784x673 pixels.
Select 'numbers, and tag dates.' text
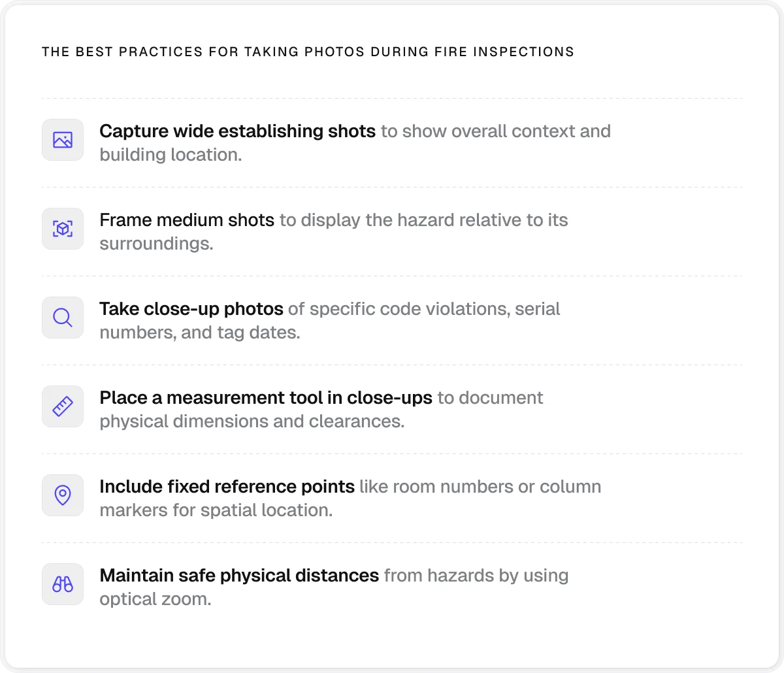(x=200, y=333)
